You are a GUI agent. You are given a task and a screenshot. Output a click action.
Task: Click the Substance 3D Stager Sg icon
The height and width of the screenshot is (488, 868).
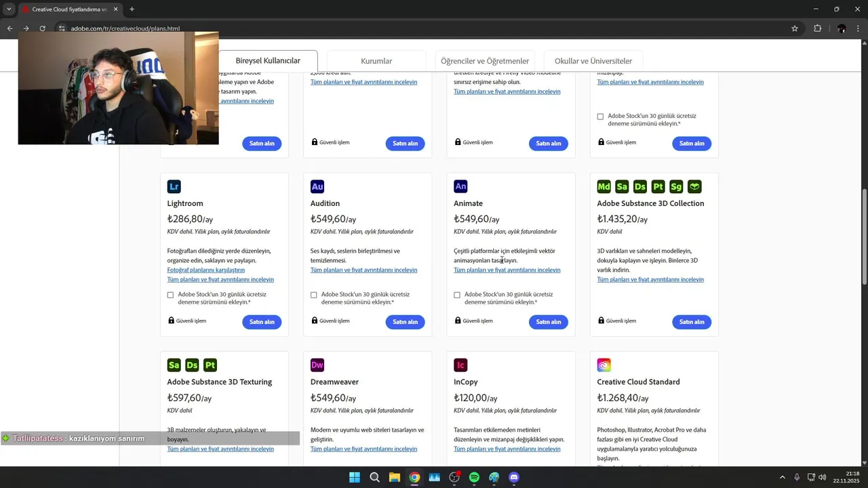[676, 186]
